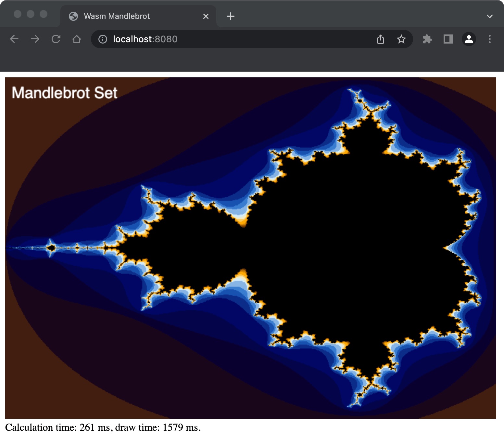Go back to the previous page
The image size is (504, 446).
coord(14,39)
